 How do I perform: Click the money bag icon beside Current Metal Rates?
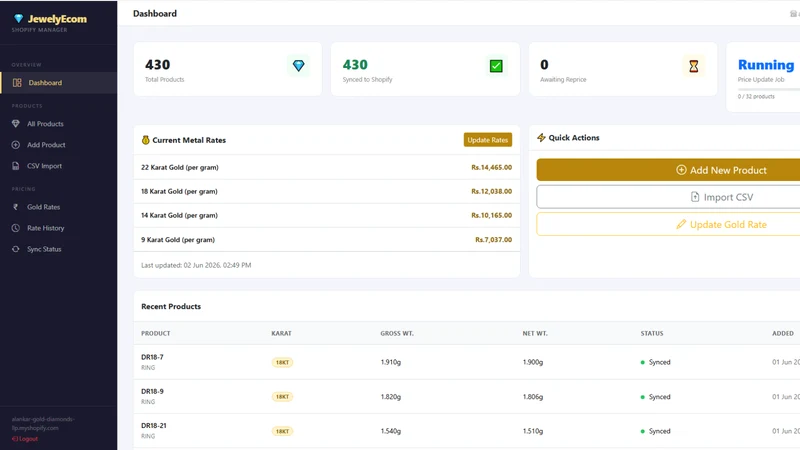pos(145,140)
